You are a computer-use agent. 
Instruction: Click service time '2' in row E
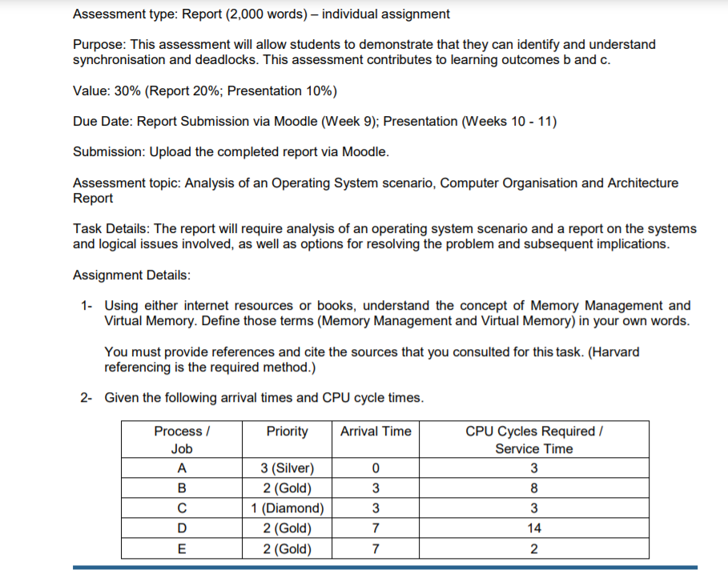pyautogui.click(x=534, y=548)
